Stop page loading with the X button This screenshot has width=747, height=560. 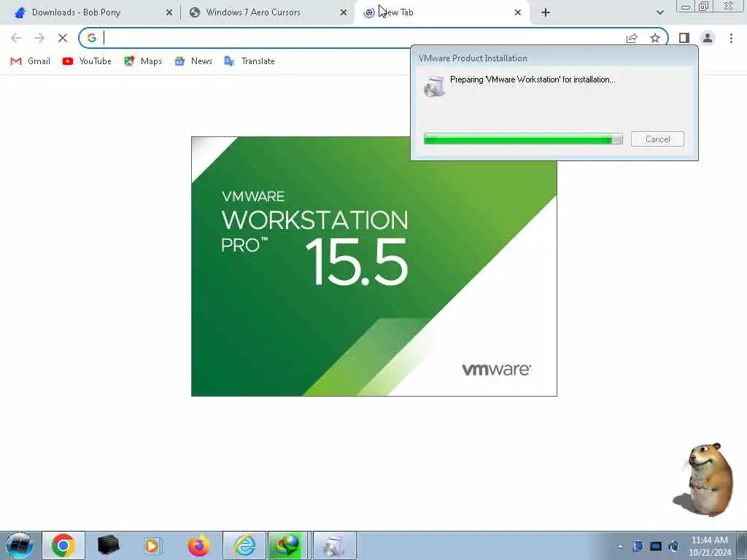click(x=63, y=38)
